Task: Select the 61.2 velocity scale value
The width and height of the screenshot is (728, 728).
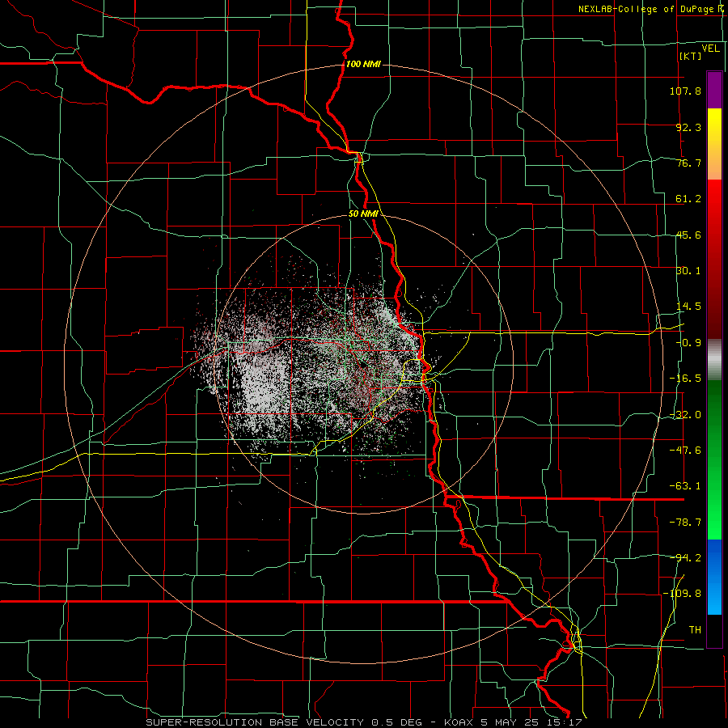Action: tap(688, 199)
